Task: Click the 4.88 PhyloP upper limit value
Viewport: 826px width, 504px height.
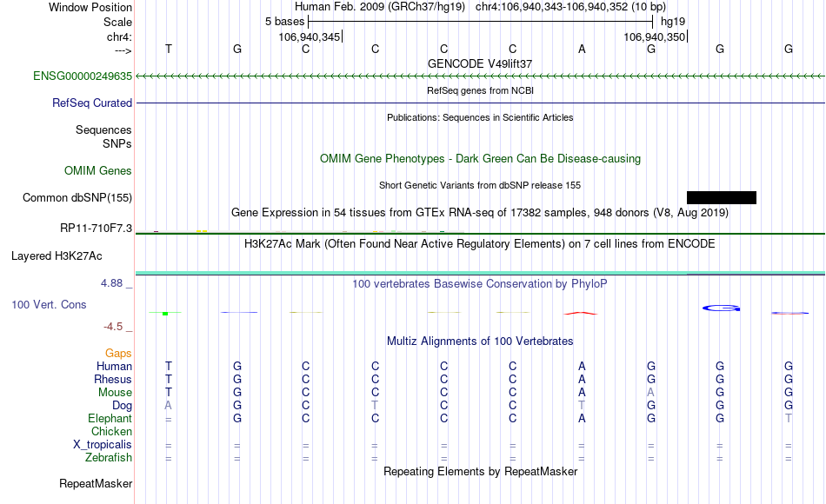Action: tap(111, 283)
